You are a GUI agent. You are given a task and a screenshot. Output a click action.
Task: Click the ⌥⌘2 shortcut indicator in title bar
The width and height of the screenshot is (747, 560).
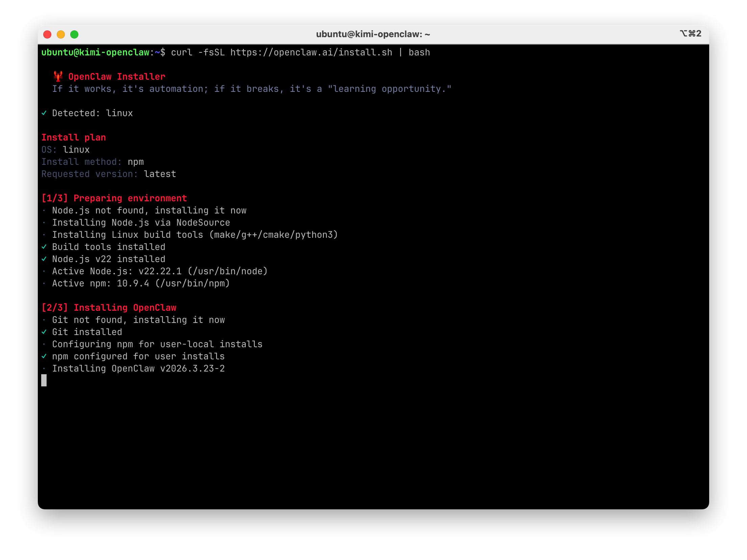coord(691,34)
